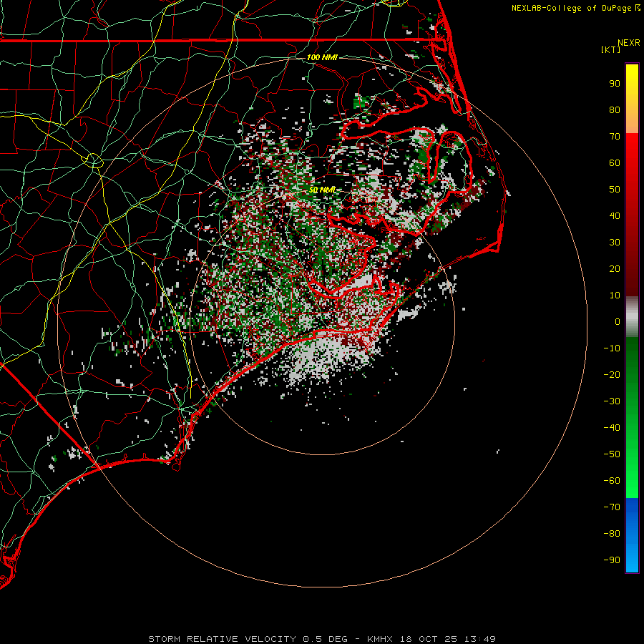The image size is (644, 644).
Task: Click the positive 60 value on velocity legend
Action: click(x=615, y=163)
